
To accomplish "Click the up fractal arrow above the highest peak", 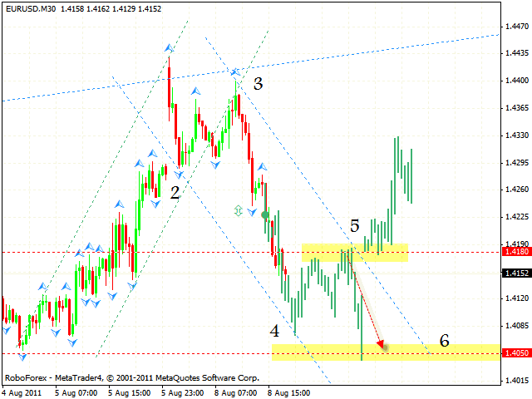I will [169, 48].
